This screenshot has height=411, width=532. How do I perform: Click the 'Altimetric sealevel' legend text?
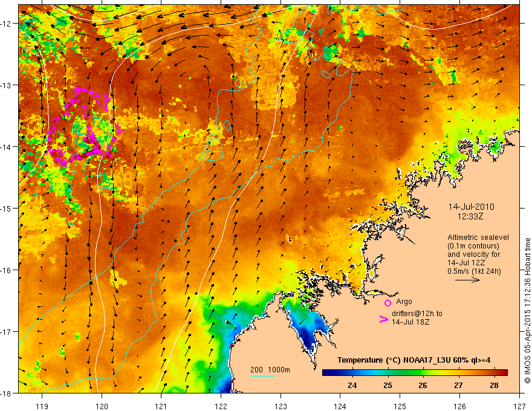pos(478,238)
